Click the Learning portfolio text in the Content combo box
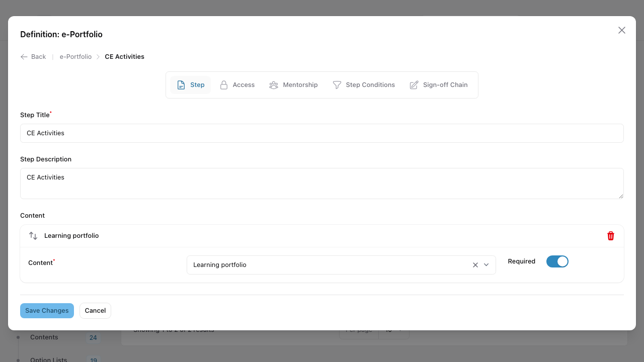The width and height of the screenshot is (644, 362). [x=220, y=265]
